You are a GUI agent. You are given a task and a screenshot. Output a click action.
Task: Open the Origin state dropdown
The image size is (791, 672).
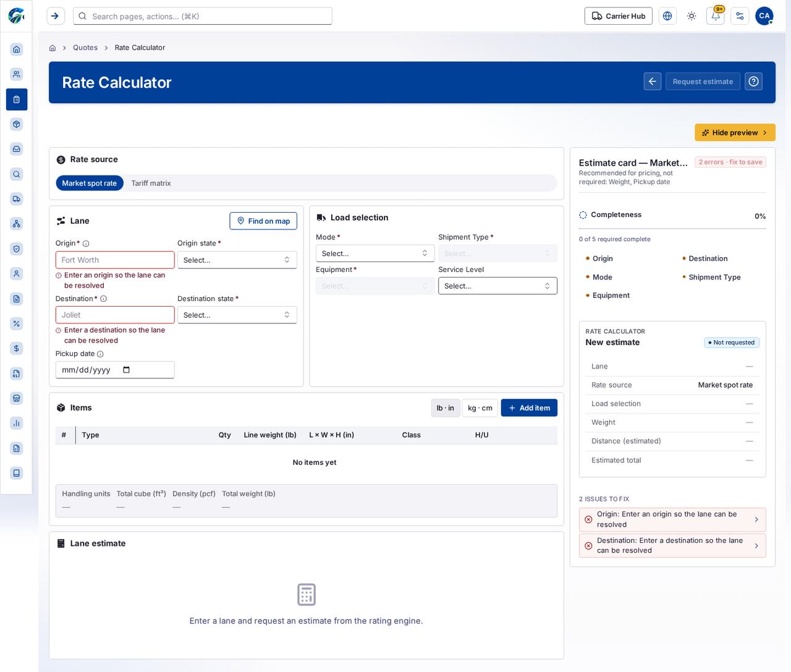click(x=237, y=260)
